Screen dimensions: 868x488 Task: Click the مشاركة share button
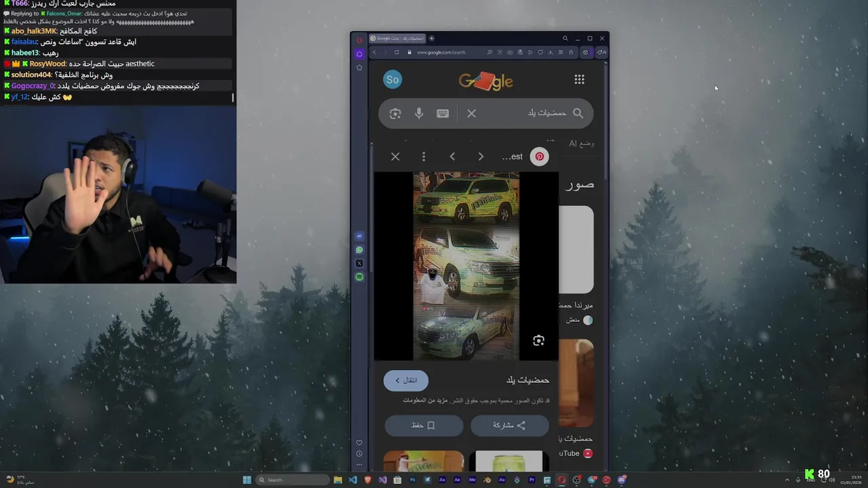pyautogui.click(x=509, y=426)
